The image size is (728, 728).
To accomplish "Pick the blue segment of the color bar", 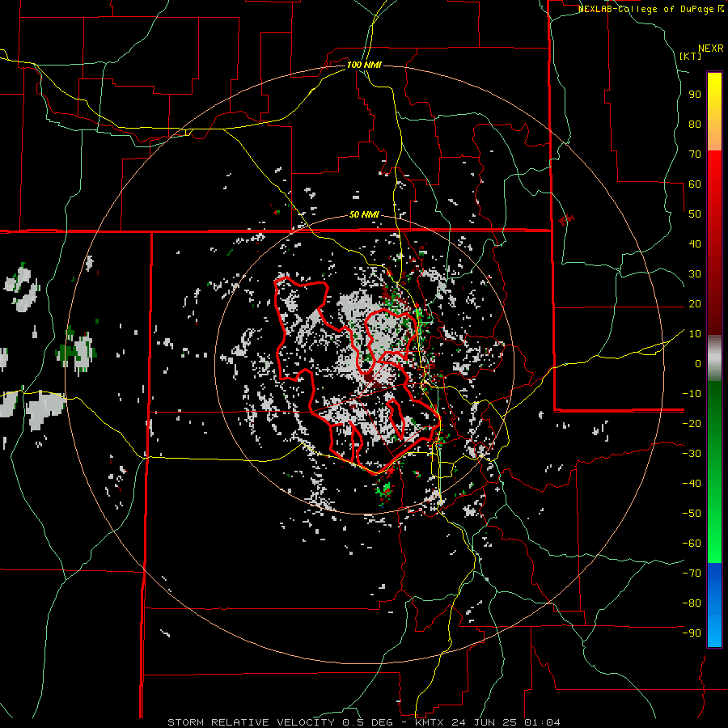I will [714, 605].
